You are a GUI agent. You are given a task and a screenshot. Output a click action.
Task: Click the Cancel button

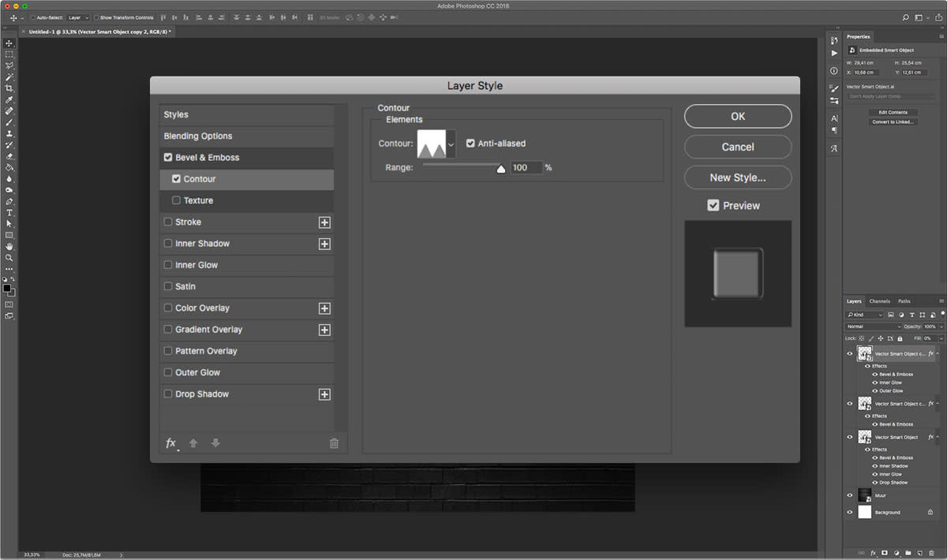[738, 147]
